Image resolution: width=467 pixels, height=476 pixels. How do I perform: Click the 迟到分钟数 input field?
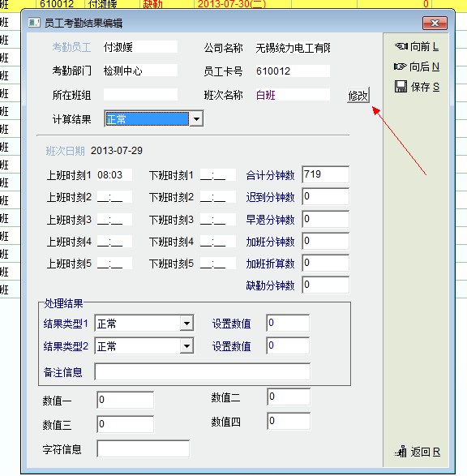pyautogui.click(x=326, y=196)
